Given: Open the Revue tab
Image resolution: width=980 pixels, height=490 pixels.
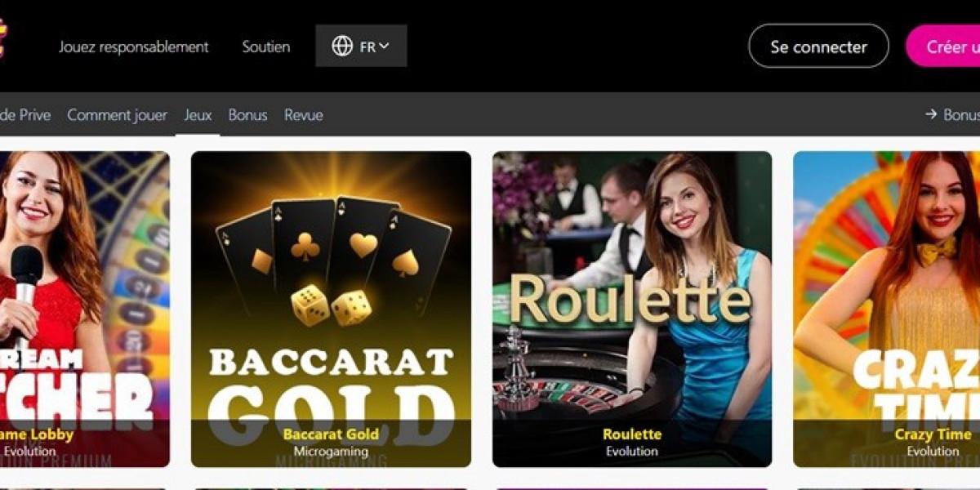Looking at the screenshot, I should pos(304,115).
